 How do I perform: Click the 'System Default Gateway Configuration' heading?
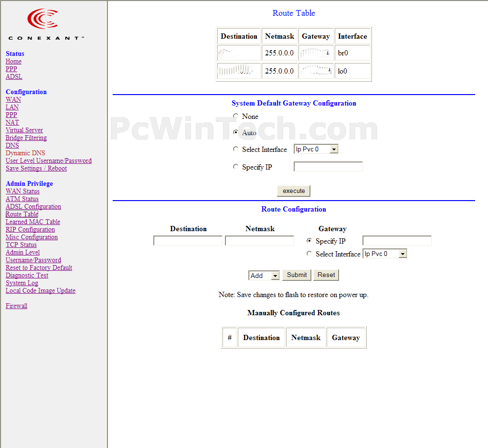[294, 103]
